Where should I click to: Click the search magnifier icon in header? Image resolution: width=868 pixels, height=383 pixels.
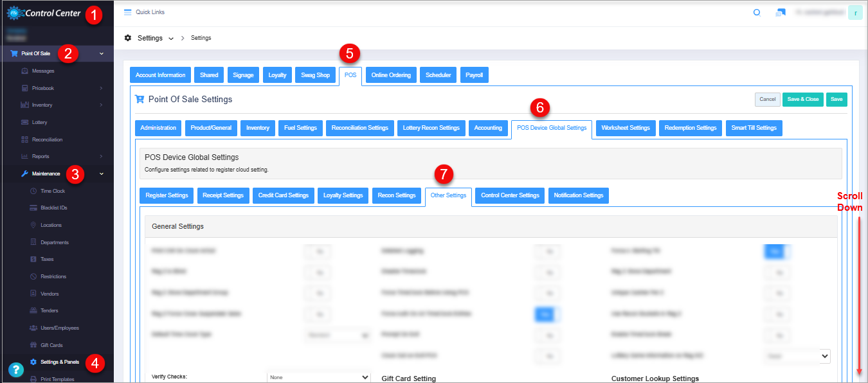click(x=757, y=12)
